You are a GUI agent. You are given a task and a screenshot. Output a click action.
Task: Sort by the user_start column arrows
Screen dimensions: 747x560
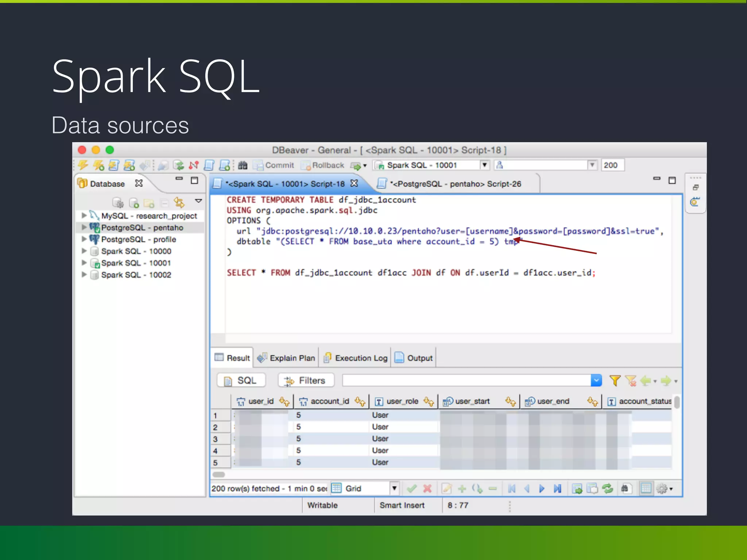point(511,401)
